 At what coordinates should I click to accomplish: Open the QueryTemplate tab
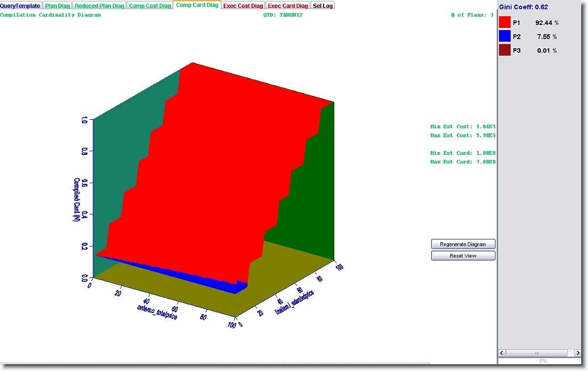point(20,6)
